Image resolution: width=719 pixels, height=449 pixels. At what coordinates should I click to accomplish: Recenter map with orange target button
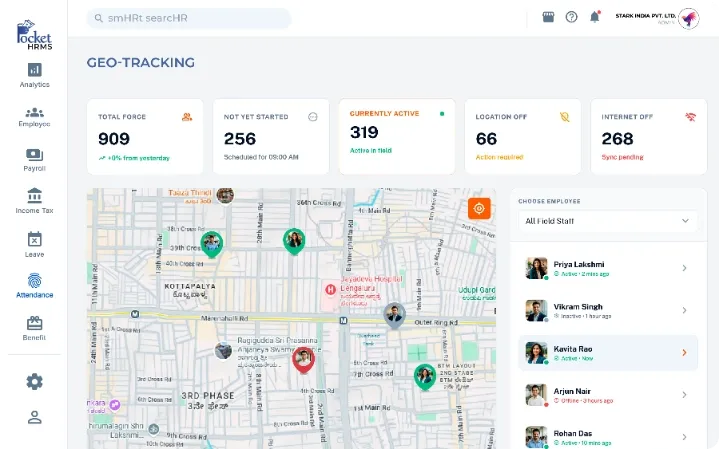click(479, 209)
